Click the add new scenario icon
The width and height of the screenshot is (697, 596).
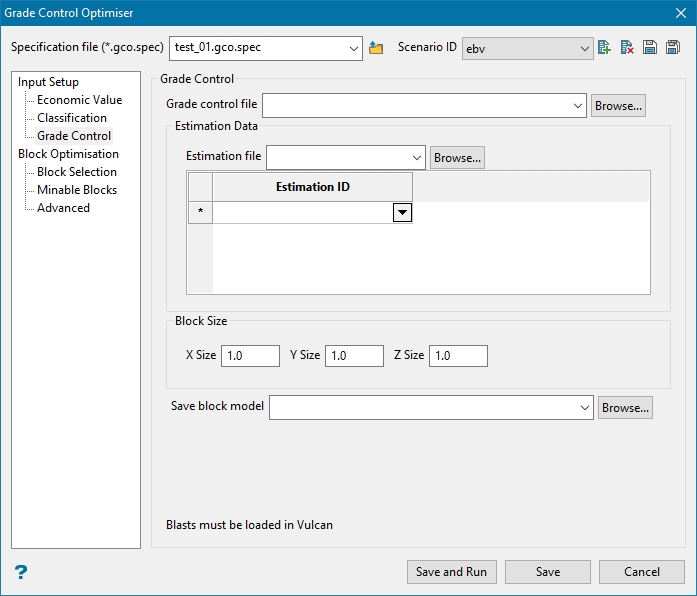tap(604, 48)
